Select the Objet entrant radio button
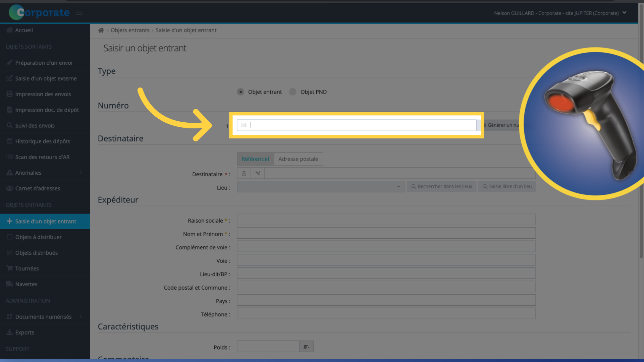 [241, 92]
